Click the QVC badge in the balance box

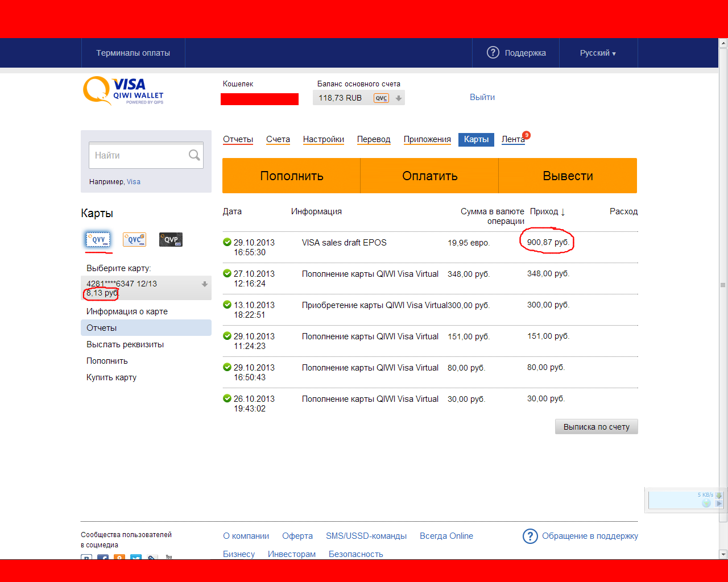tap(381, 98)
